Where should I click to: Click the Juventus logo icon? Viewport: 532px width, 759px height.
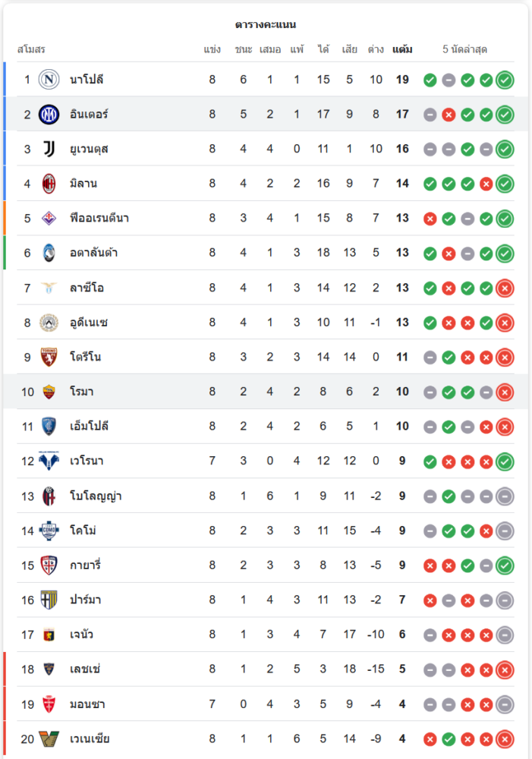click(49, 149)
